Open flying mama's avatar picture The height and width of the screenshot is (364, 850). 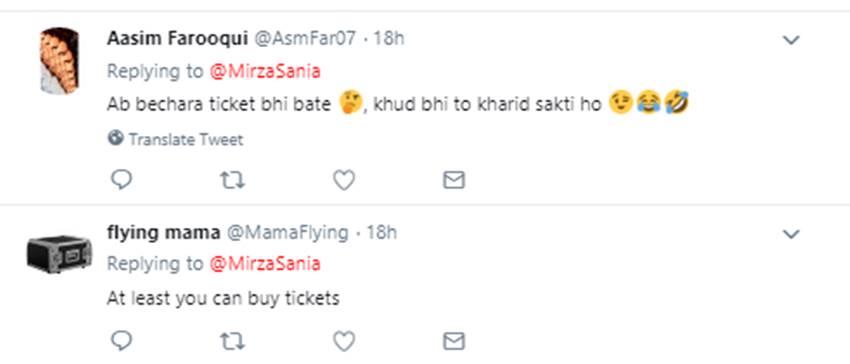coord(60,254)
